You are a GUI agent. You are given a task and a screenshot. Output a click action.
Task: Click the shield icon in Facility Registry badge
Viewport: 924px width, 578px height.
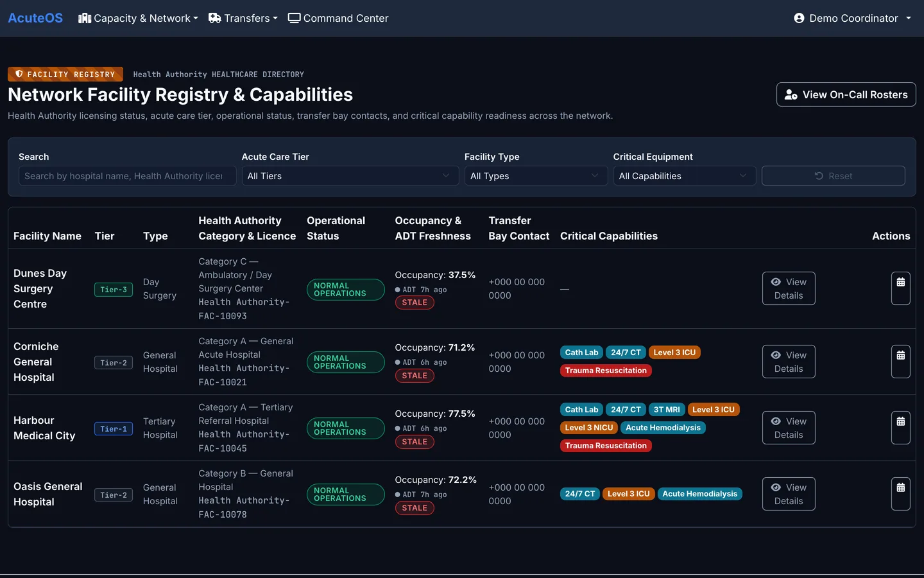tap(19, 74)
